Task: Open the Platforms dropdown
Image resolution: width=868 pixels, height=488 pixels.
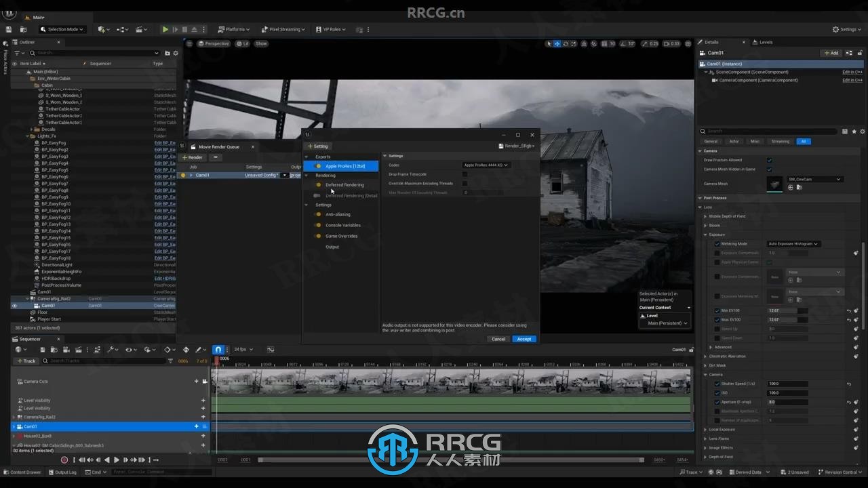Action: (233, 29)
